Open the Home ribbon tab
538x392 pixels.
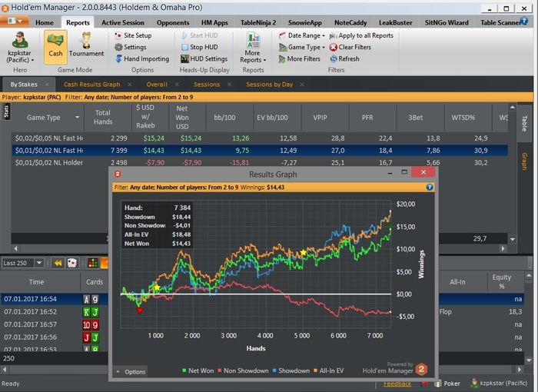click(x=45, y=22)
